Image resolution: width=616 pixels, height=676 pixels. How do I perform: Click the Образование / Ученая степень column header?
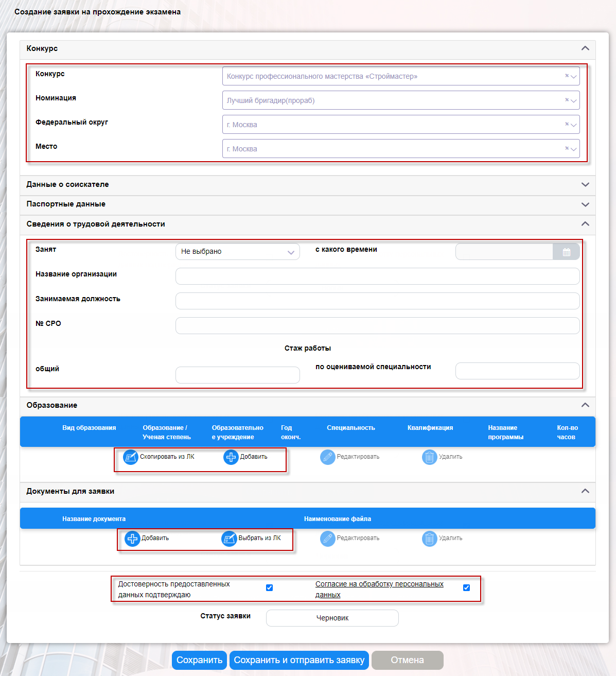(x=167, y=432)
